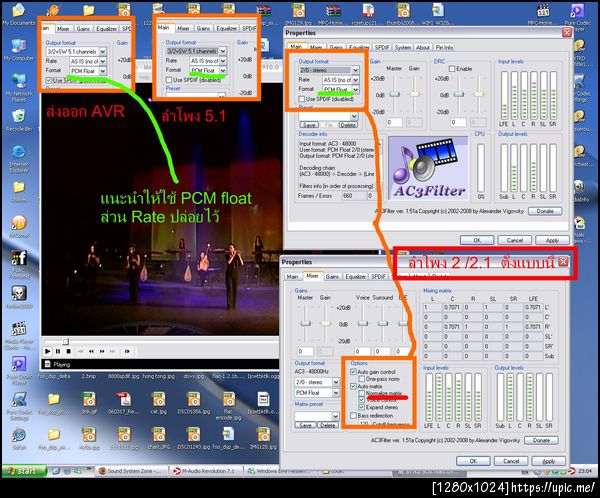This screenshot has width=600, height=498.
Task: Open 5.1 channels dropdown in the AVR panel
Action: coord(103,51)
